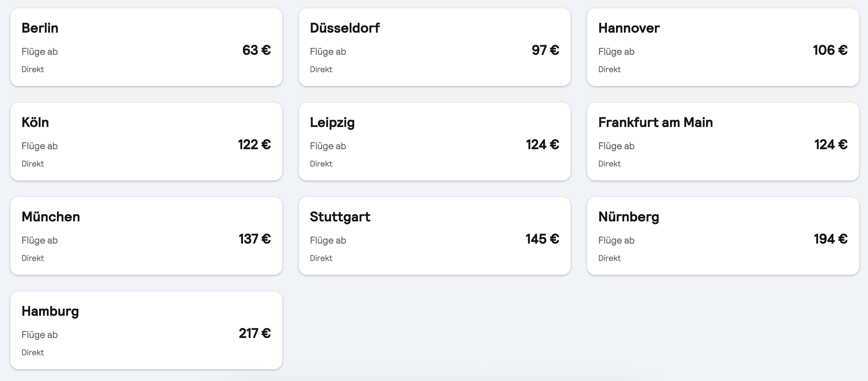
Task: Open the Nürnberg flight card
Action: tap(723, 236)
